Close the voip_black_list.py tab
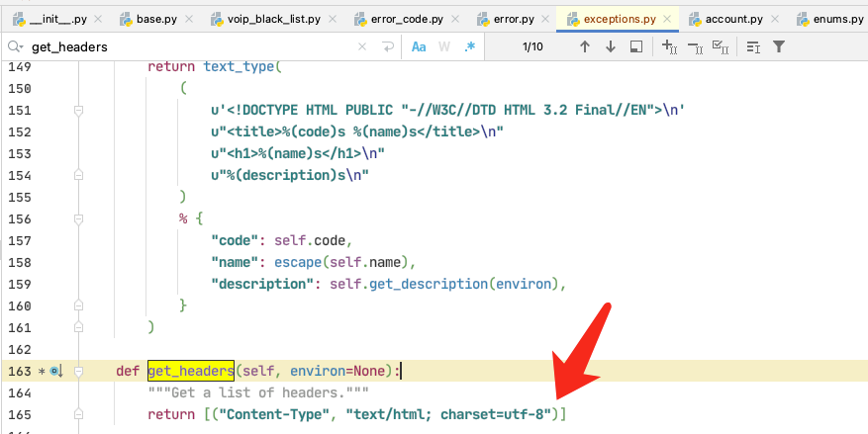This screenshot has width=868, height=434. pyautogui.click(x=333, y=20)
